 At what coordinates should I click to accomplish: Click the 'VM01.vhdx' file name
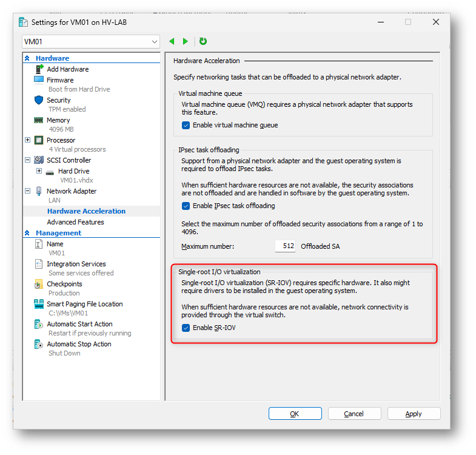[76, 180]
